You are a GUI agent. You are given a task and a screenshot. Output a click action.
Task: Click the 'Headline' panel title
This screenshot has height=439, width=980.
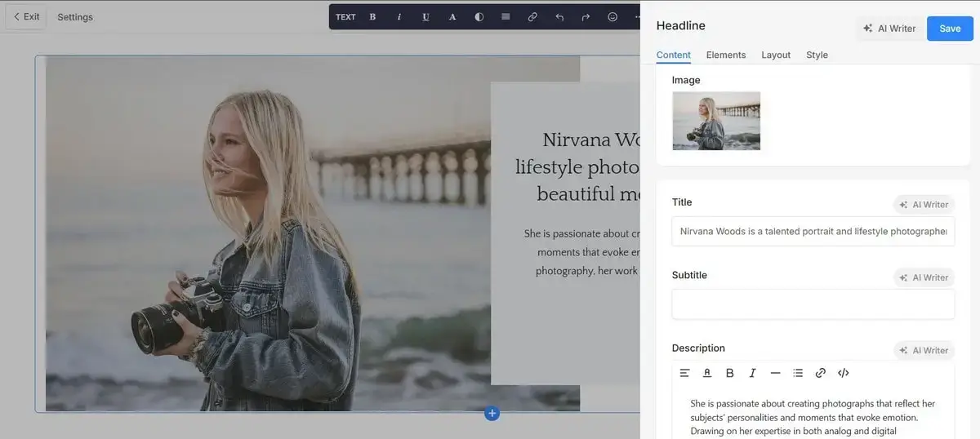click(680, 26)
